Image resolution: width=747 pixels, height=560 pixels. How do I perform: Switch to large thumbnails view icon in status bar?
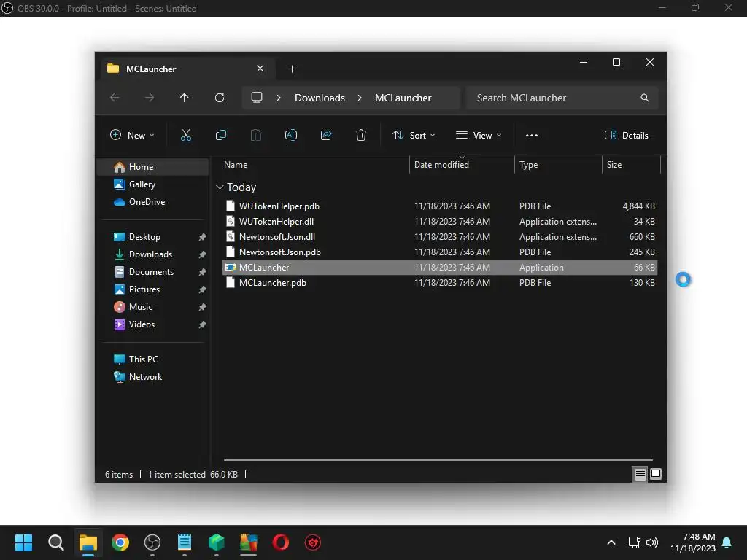pyautogui.click(x=656, y=474)
